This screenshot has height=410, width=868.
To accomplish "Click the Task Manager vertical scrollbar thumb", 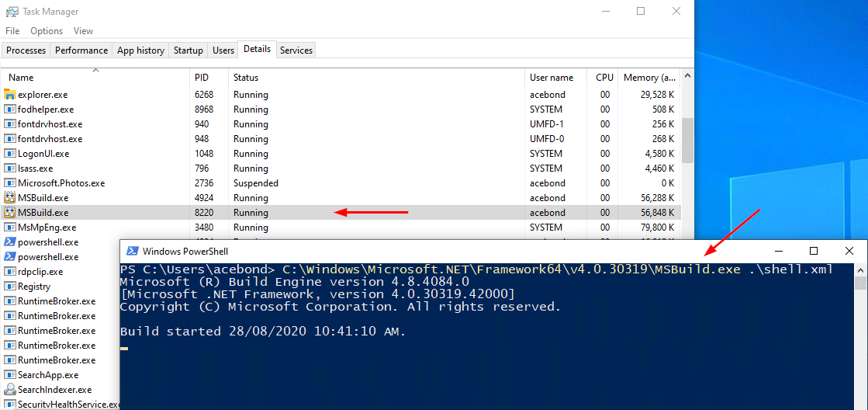I will click(687, 141).
